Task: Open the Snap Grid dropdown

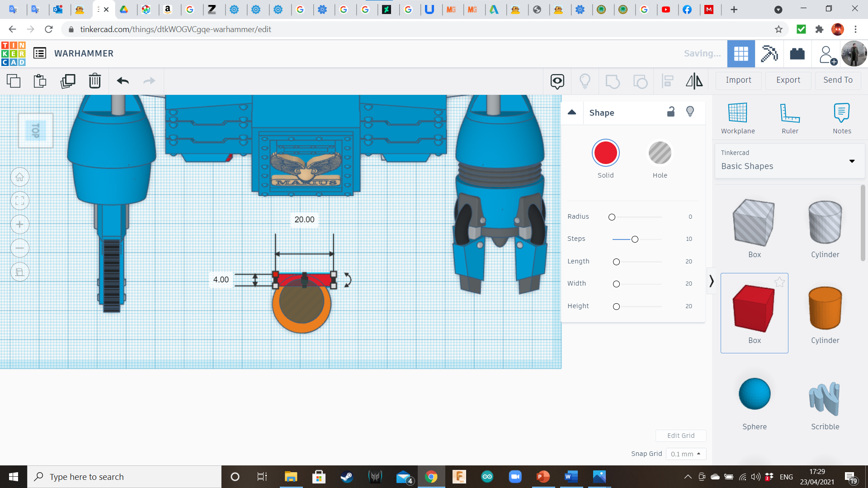Action: click(685, 454)
